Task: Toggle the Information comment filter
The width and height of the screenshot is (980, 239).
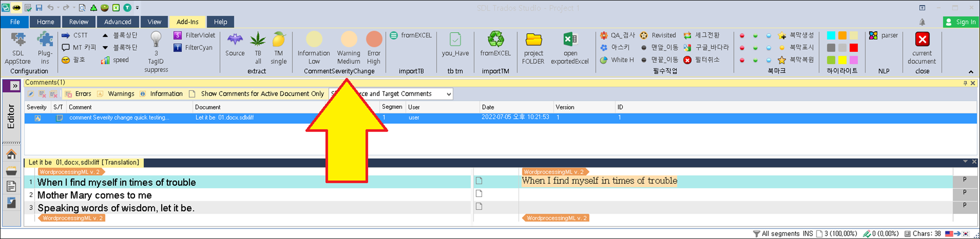Action: pyautogui.click(x=161, y=94)
